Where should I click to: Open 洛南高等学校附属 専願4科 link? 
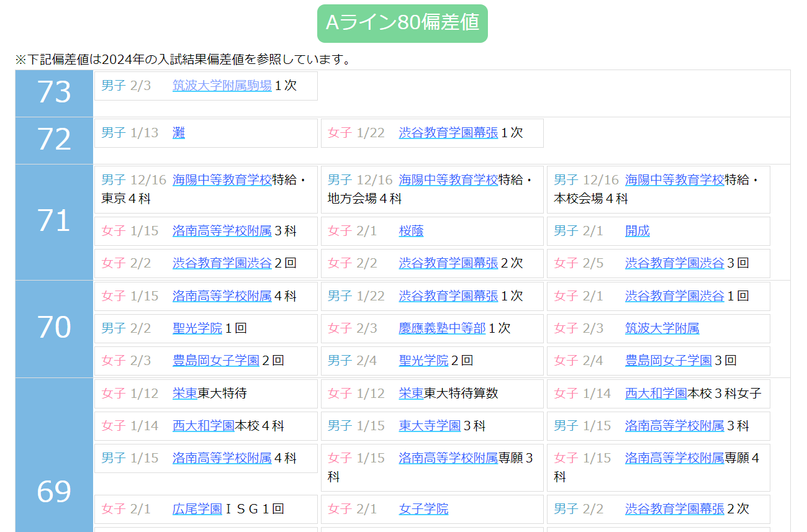coord(675,458)
